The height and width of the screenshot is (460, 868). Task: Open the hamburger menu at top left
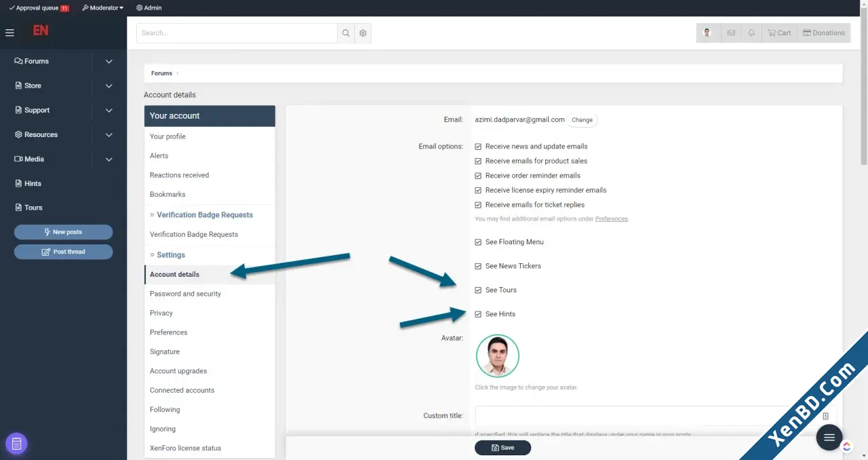[x=9, y=33]
